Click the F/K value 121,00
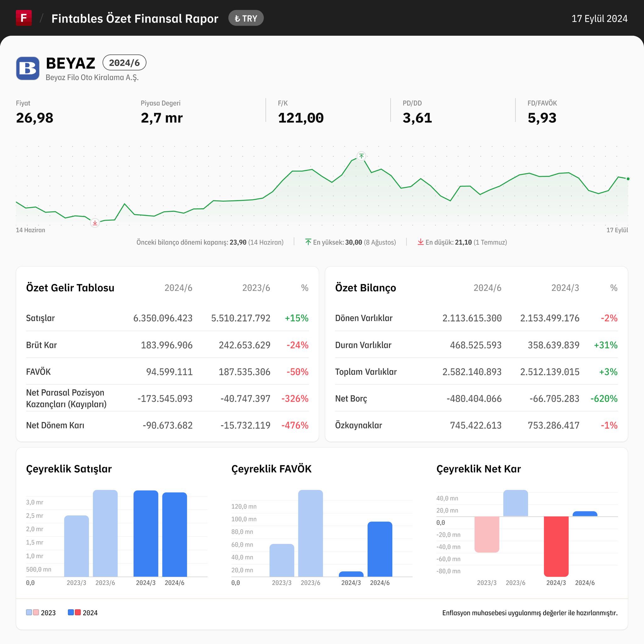644x644 pixels. click(x=301, y=118)
